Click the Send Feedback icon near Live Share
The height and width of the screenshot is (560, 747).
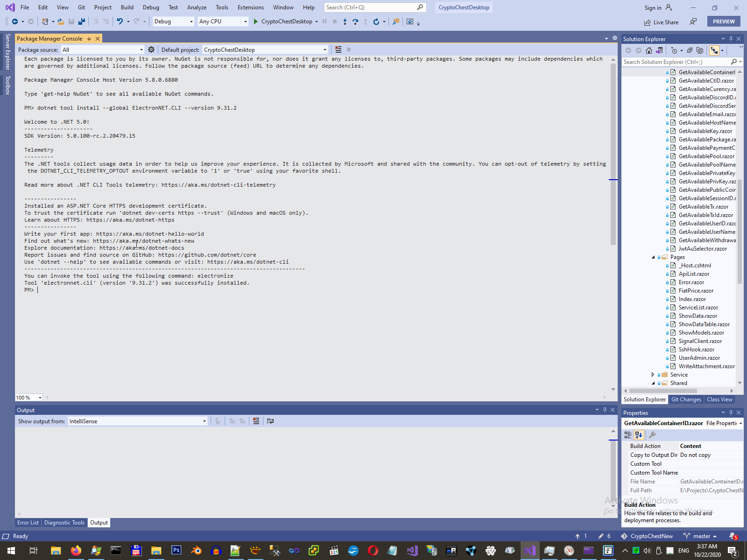693,22
